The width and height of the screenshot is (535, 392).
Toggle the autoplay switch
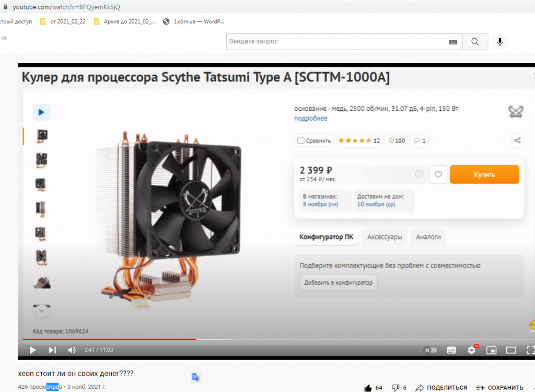[431, 350]
